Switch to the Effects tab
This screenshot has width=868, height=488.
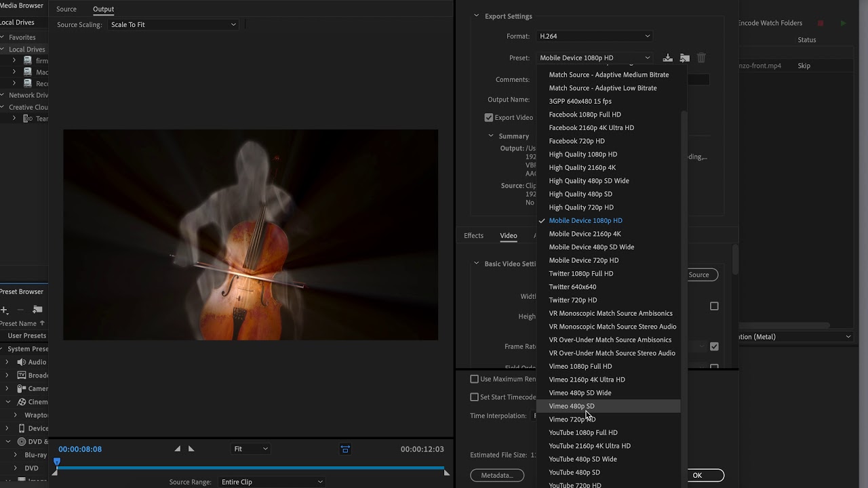coord(473,235)
